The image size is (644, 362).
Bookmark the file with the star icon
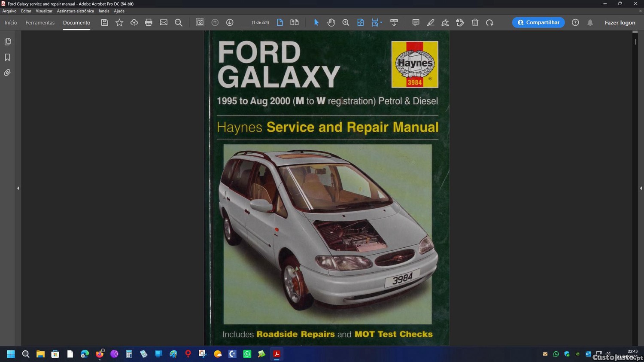click(x=119, y=22)
